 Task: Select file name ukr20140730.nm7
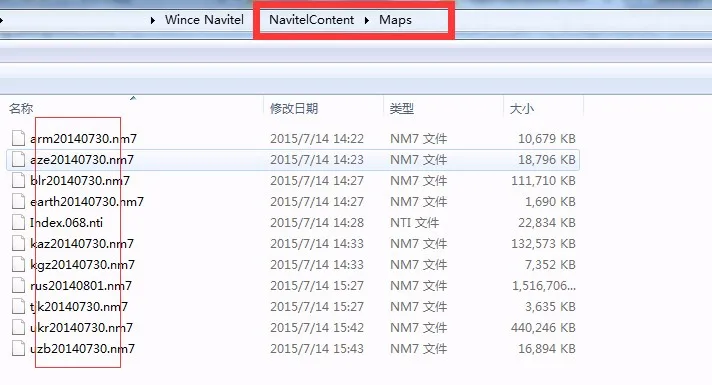point(82,327)
